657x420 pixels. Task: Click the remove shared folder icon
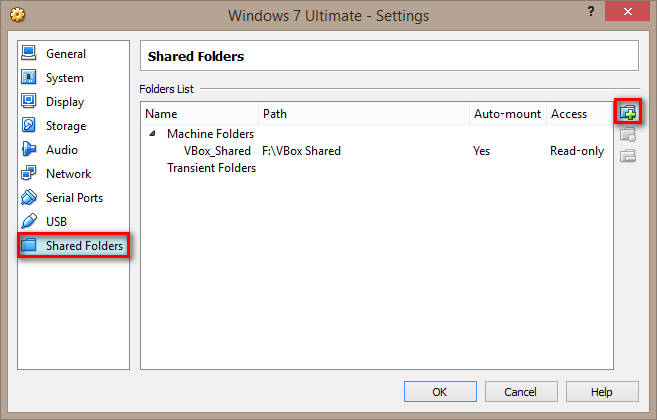tap(628, 156)
